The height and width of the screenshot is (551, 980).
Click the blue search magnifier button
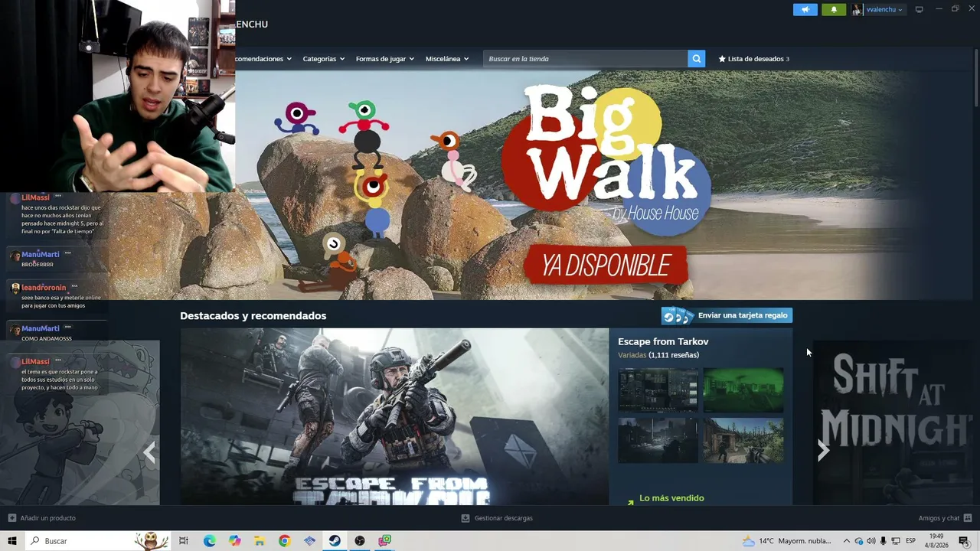click(696, 59)
